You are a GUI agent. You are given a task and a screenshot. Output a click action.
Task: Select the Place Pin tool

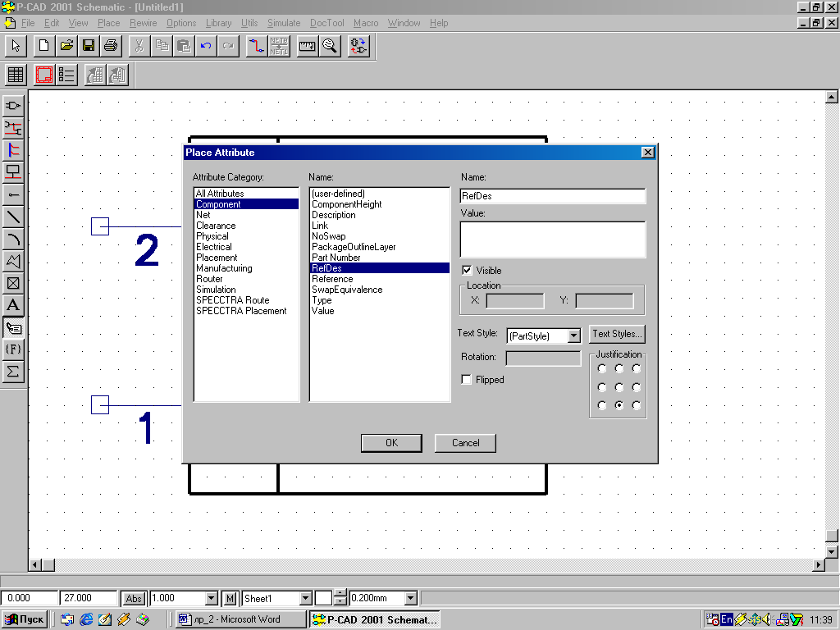[x=13, y=194]
